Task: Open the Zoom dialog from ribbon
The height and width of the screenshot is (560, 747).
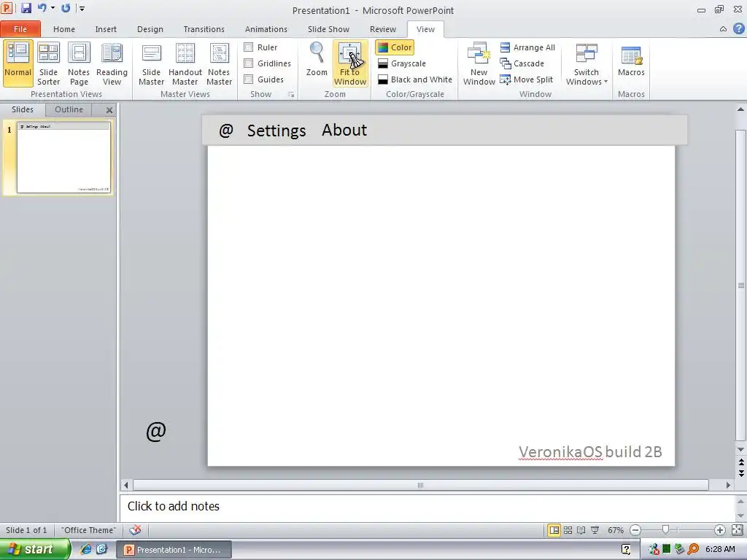Action: coord(317,59)
